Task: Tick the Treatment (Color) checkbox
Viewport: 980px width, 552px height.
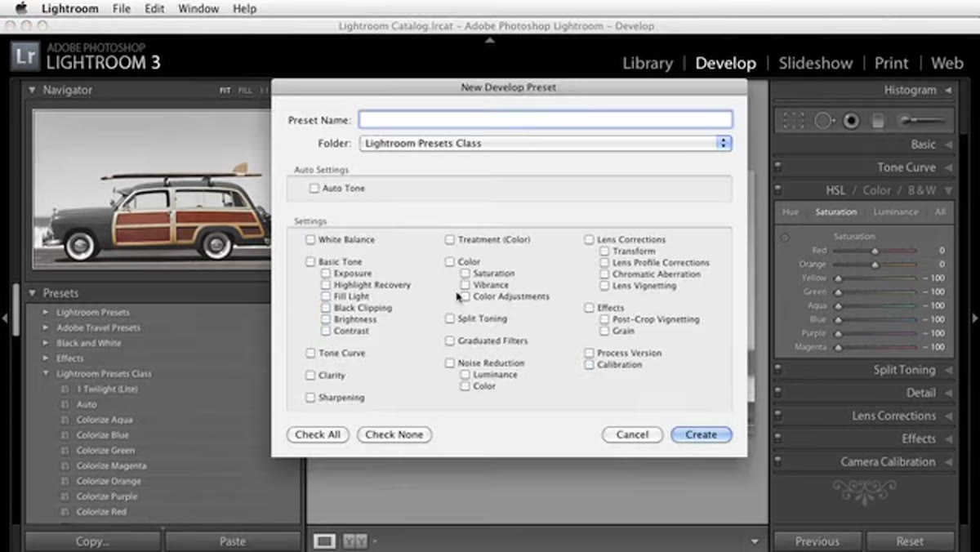Action: 450,240
